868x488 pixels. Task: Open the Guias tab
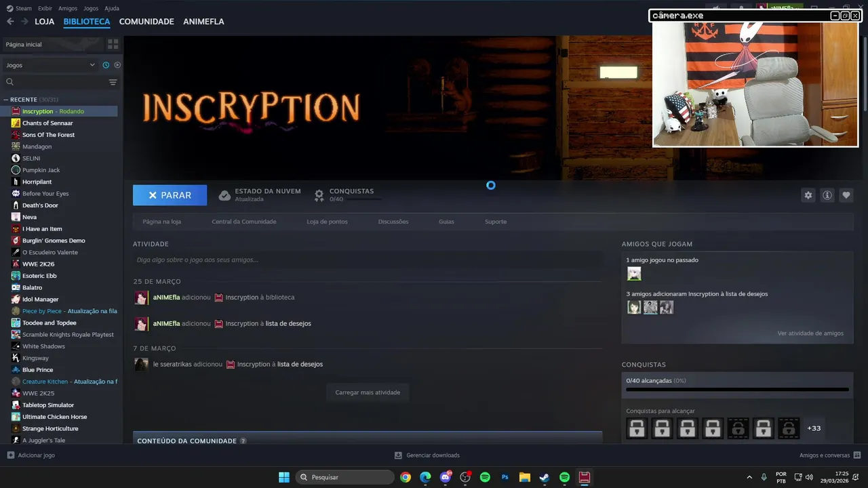pyautogui.click(x=446, y=222)
